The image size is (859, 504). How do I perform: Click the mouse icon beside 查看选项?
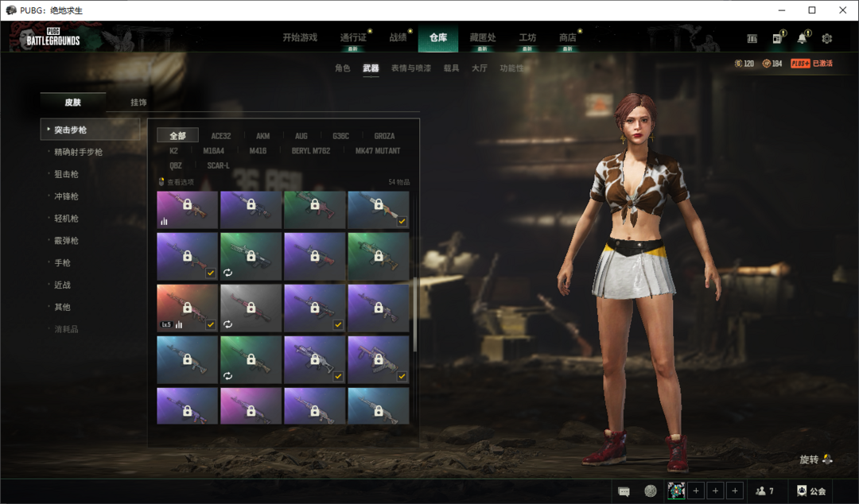pyautogui.click(x=161, y=181)
